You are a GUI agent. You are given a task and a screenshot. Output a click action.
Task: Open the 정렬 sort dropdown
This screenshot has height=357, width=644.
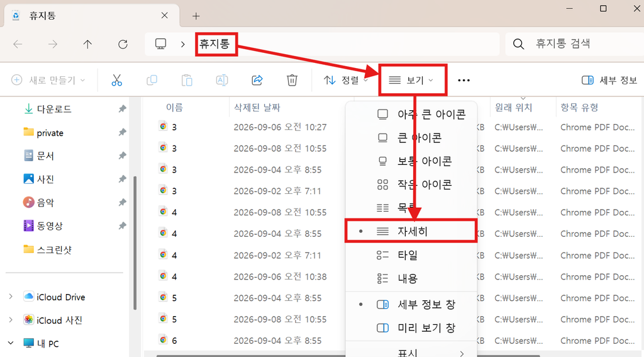(345, 80)
